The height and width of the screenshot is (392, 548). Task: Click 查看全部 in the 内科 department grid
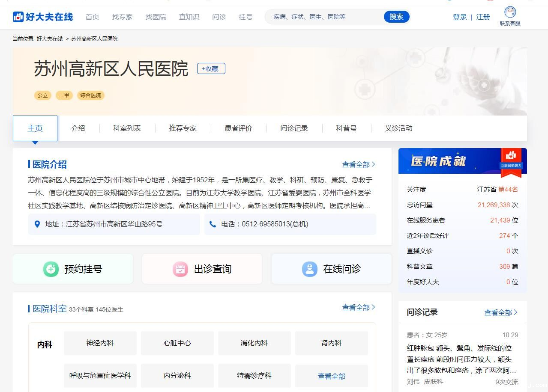point(331,376)
